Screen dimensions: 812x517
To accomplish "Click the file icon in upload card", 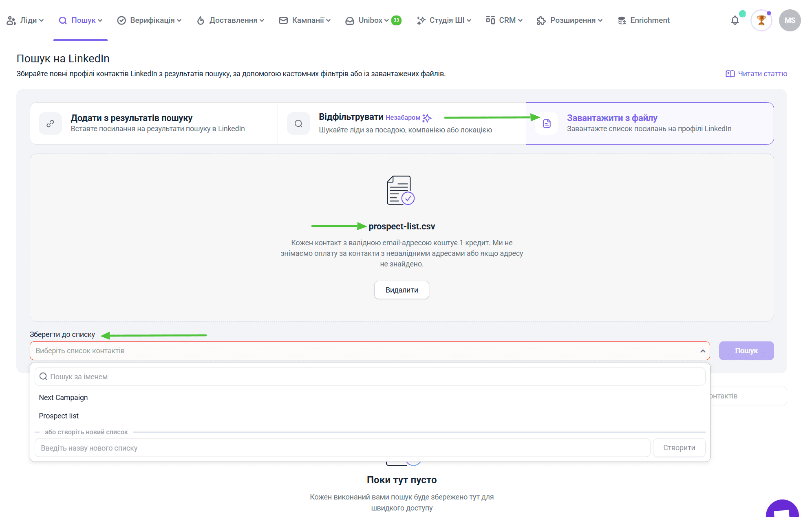I will 547,123.
